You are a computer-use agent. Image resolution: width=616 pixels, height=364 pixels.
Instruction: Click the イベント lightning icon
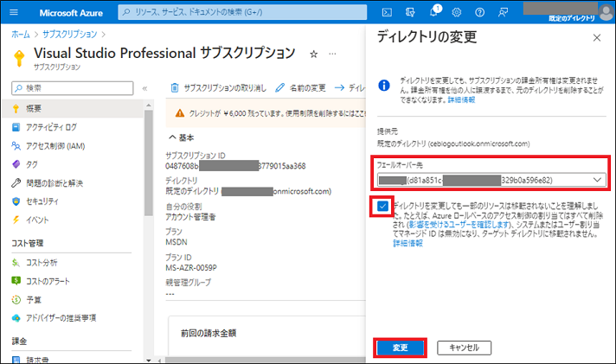[16, 220]
